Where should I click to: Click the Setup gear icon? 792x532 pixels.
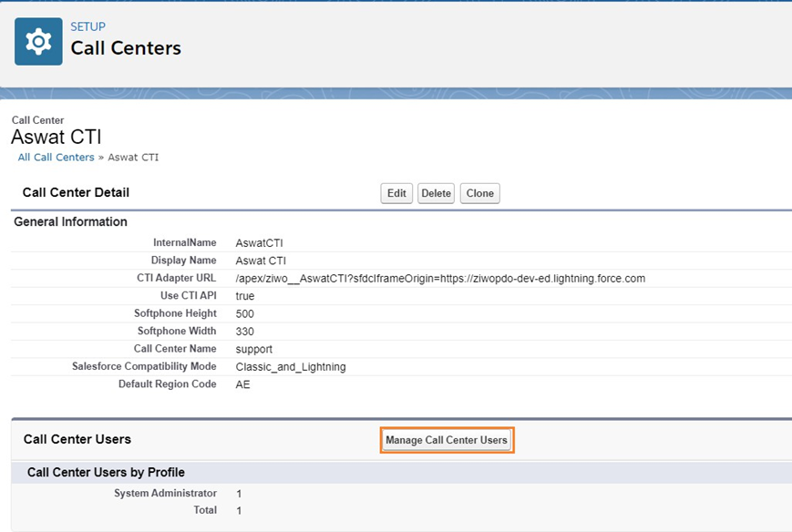38,41
